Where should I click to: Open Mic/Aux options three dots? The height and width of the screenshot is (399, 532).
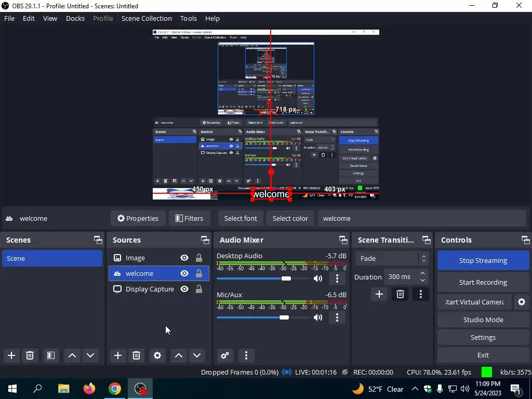[x=337, y=317]
